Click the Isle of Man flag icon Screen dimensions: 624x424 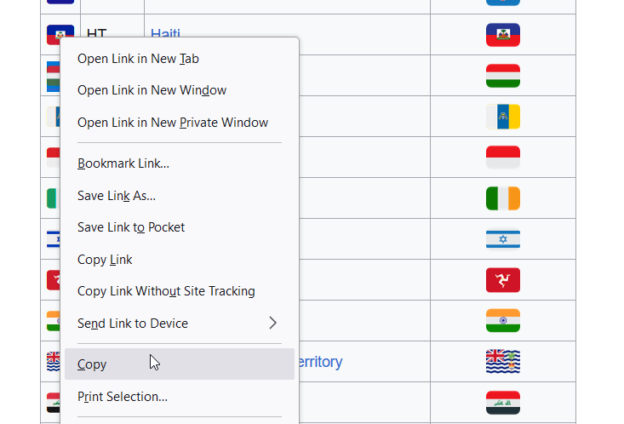[503, 280]
